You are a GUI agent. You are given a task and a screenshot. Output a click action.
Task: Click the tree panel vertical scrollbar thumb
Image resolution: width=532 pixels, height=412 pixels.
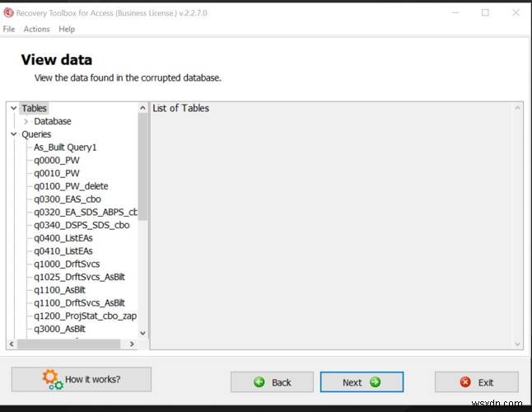[142, 166]
